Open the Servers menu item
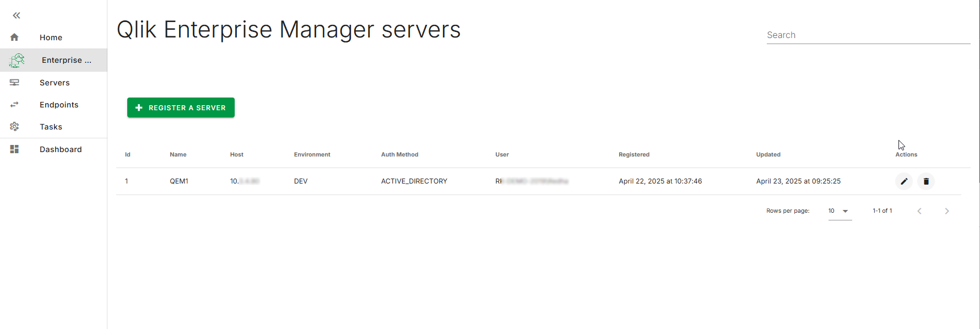The width and height of the screenshot is (980, 329). (x=55, y=83)
